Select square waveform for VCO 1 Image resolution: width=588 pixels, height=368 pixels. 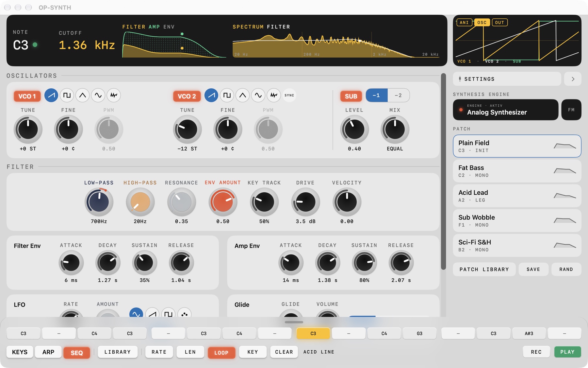click(x=67, y=96)
